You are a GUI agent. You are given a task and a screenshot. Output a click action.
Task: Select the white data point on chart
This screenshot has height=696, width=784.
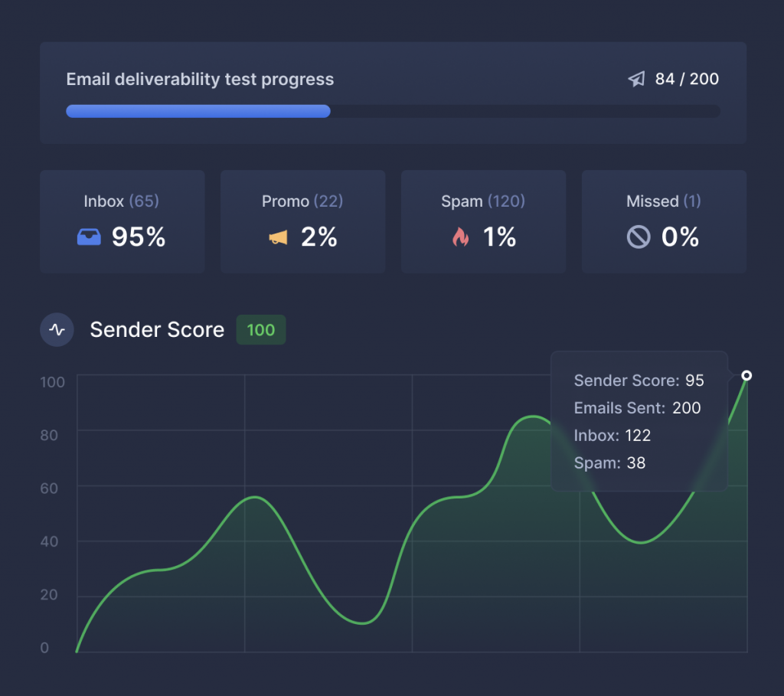746,375
